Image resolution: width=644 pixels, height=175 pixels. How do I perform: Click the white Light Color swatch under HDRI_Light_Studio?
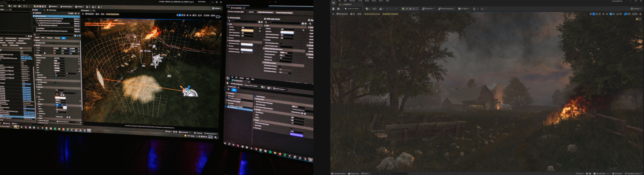point(287,33)
